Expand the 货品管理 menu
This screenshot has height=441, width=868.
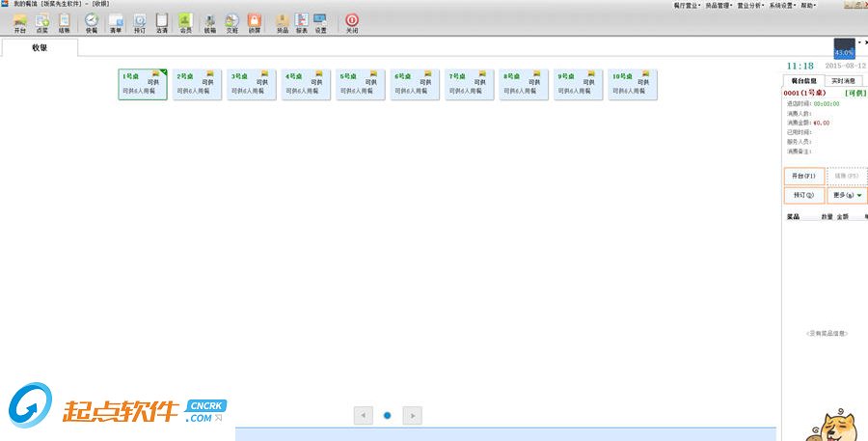[719, 5]
